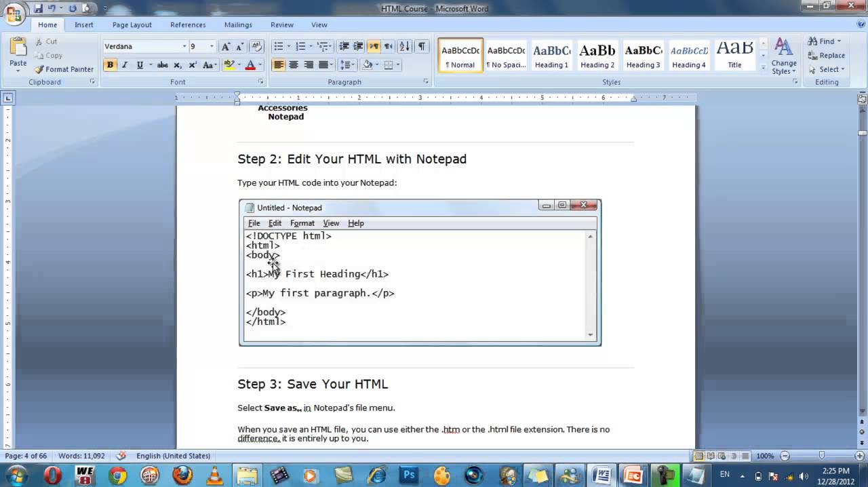Switch to the Page Layout tab

(x=132, y=24)
